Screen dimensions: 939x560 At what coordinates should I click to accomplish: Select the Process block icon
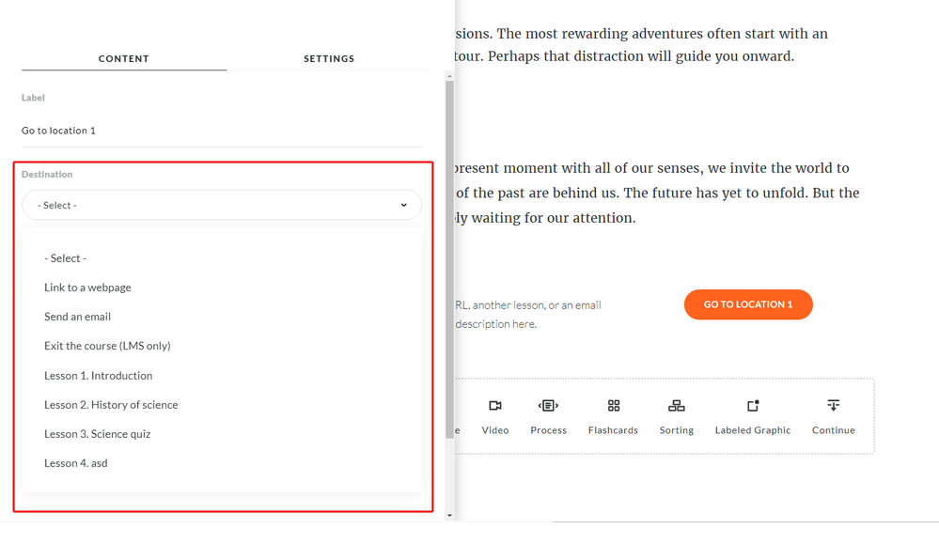548,406
